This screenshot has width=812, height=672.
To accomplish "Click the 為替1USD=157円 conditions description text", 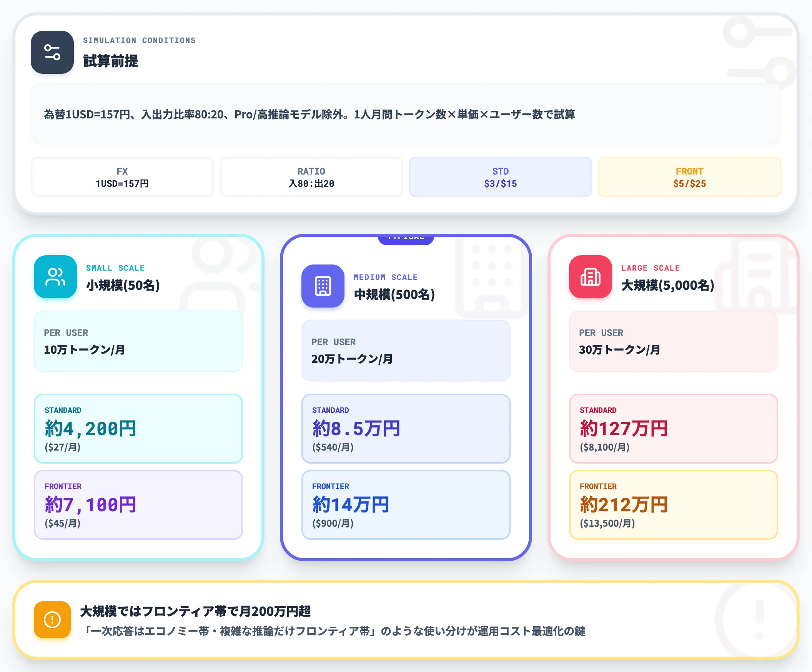I will click(309, 115).
